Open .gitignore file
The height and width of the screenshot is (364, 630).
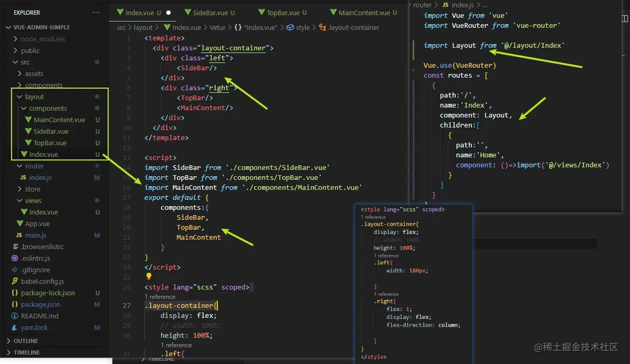coord(35,270)
